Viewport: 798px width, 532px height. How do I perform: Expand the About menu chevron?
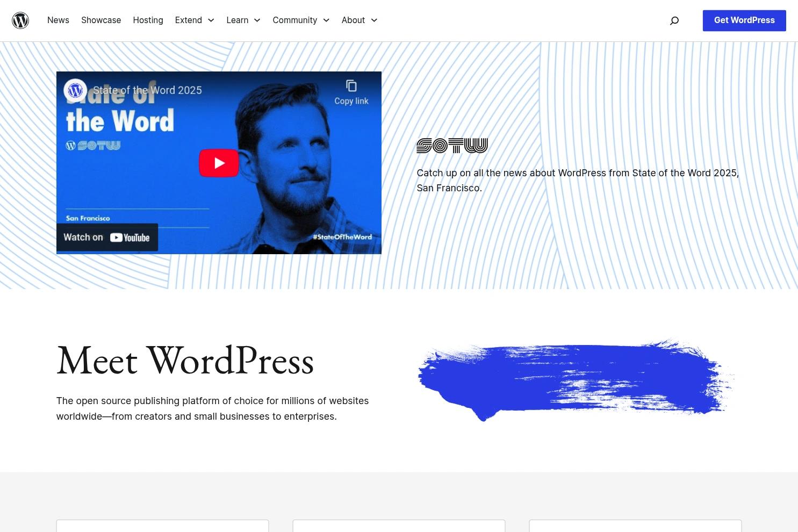374,20
